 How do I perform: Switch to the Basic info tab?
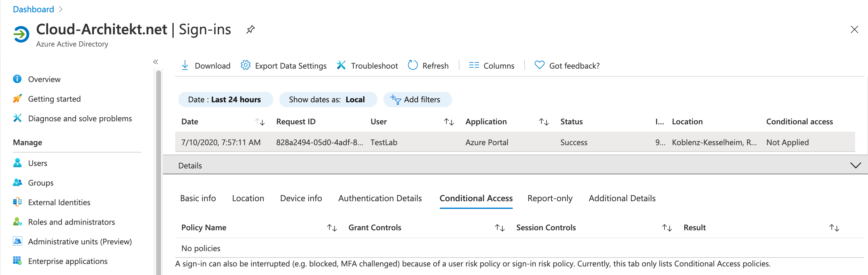[198, 198]
